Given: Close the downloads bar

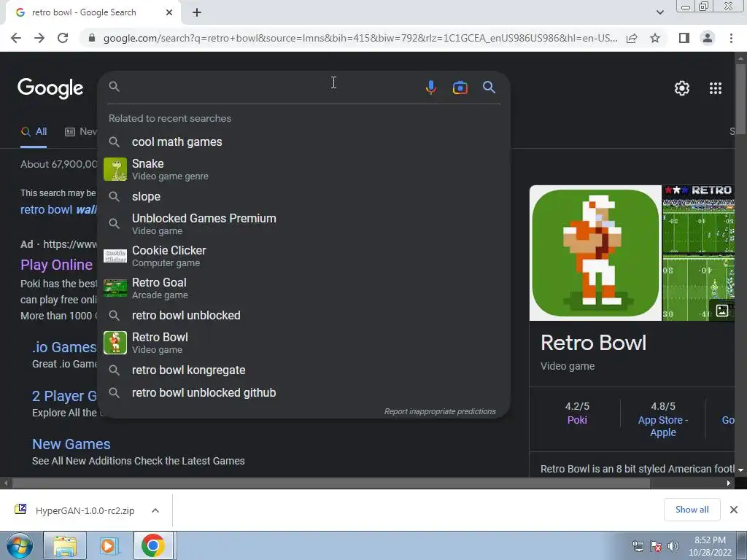Looking at the screenshot, I should pos(734,510).
